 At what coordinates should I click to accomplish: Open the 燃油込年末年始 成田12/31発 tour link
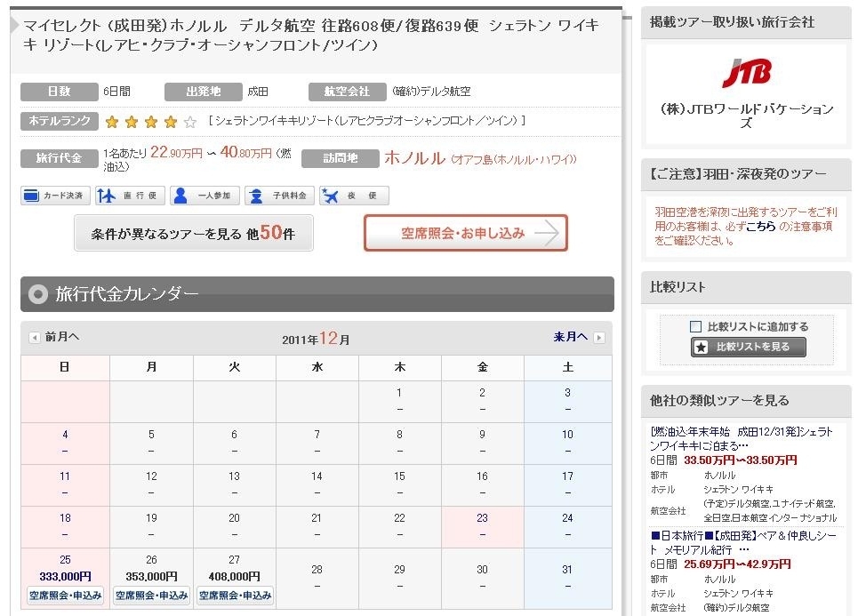742,439
